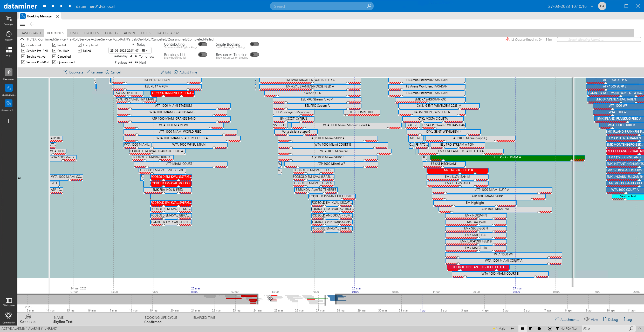
Task: Open the Debug link
Action: tap(611, 319)
